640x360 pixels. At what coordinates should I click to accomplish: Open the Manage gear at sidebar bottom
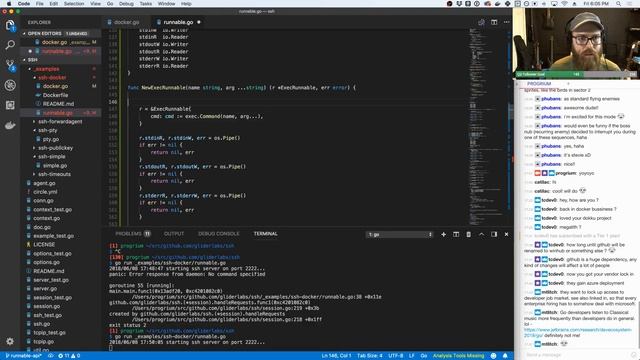pyautogui.click(x=10, y=341)
